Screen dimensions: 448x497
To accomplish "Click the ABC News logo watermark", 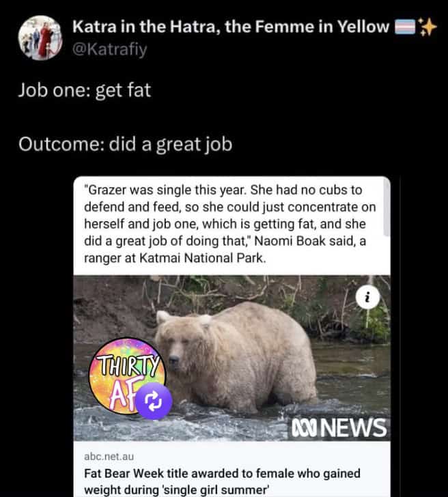I will pos(339,428).
